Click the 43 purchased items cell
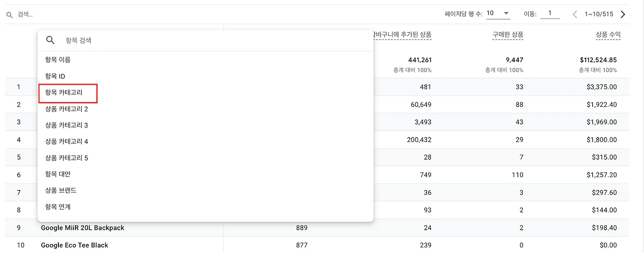Screen dimensions: 644x253 click(x=519, y=122)
